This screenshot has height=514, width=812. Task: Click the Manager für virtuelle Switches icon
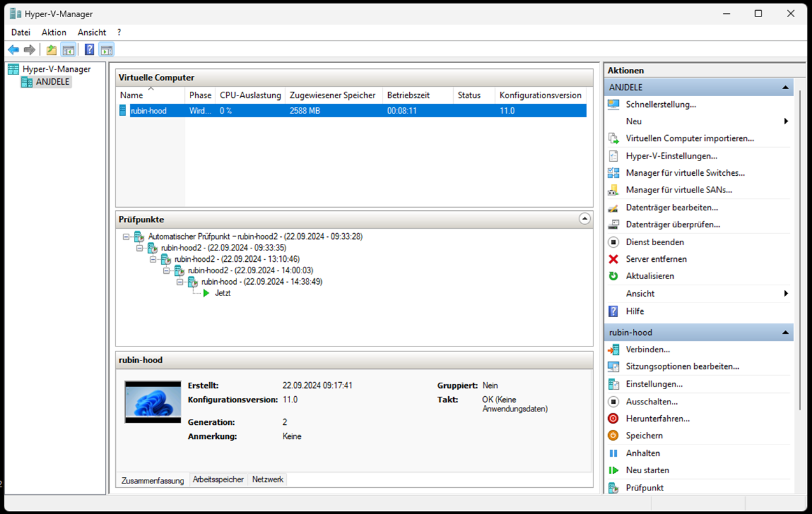click(x=613, y=173)
